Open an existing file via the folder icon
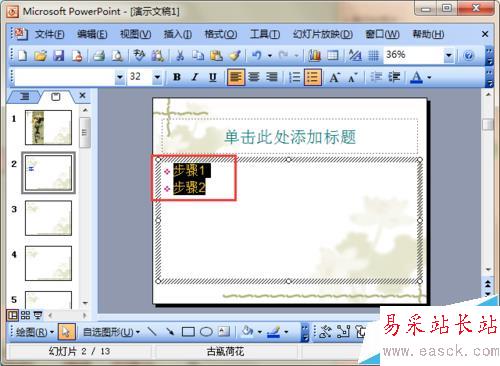Viewport: 500px width, 366px height. pos(41,56)
